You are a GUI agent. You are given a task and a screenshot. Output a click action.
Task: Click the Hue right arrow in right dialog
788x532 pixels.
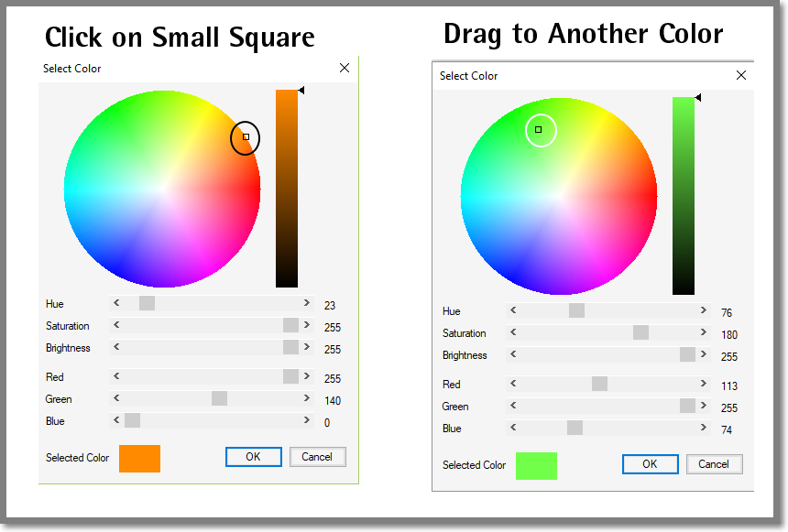point(704,310)
